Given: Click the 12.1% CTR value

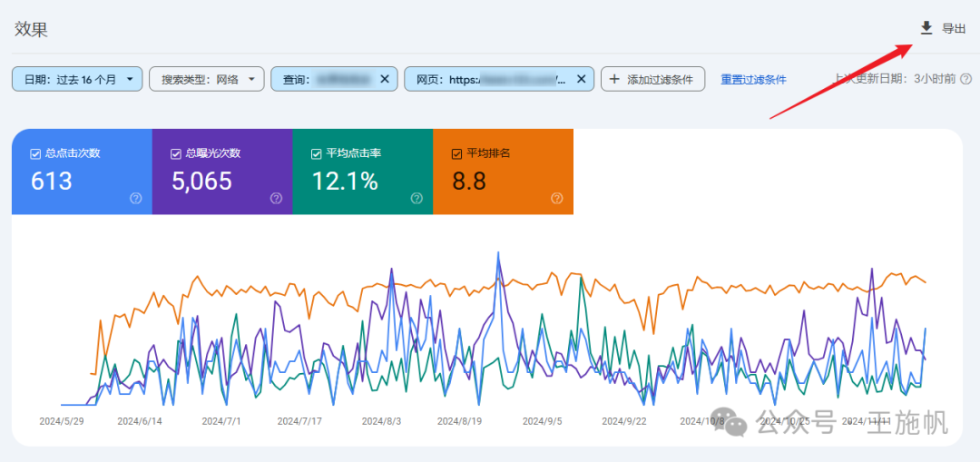Looking at the screenshot, I should (x=345, y=182).
